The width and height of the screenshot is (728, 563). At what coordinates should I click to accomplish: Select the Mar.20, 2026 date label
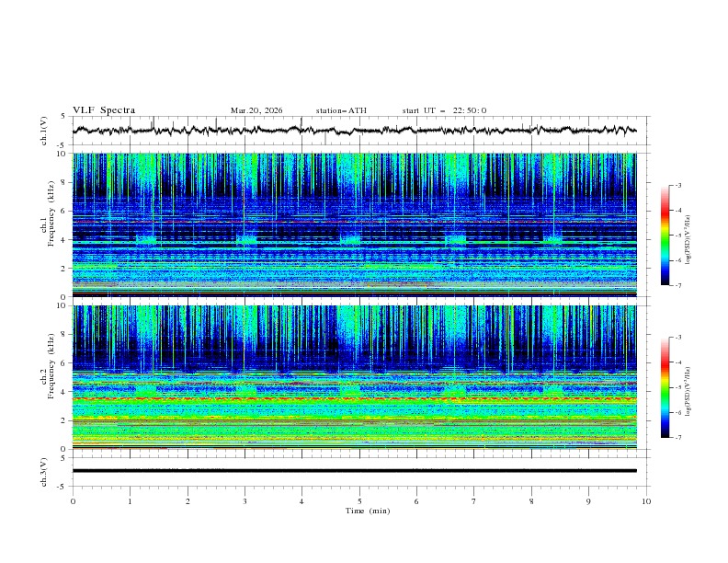coord(256,110)
